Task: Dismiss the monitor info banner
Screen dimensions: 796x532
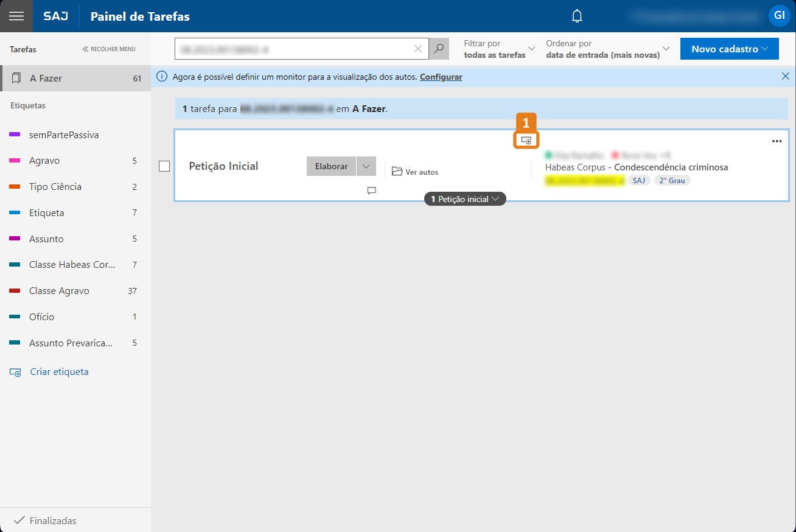Action: coord(785,77)
